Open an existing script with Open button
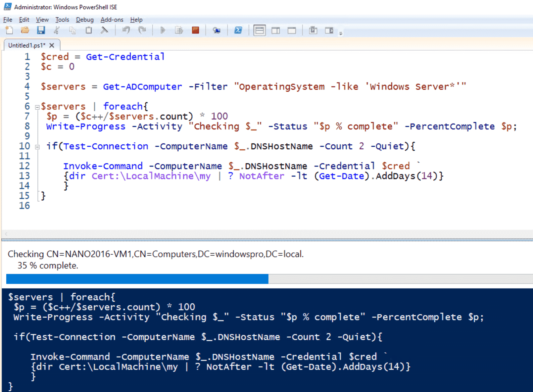Image resolution: width=533 pixels, height=392 pixels. click(x=25, y=30)
